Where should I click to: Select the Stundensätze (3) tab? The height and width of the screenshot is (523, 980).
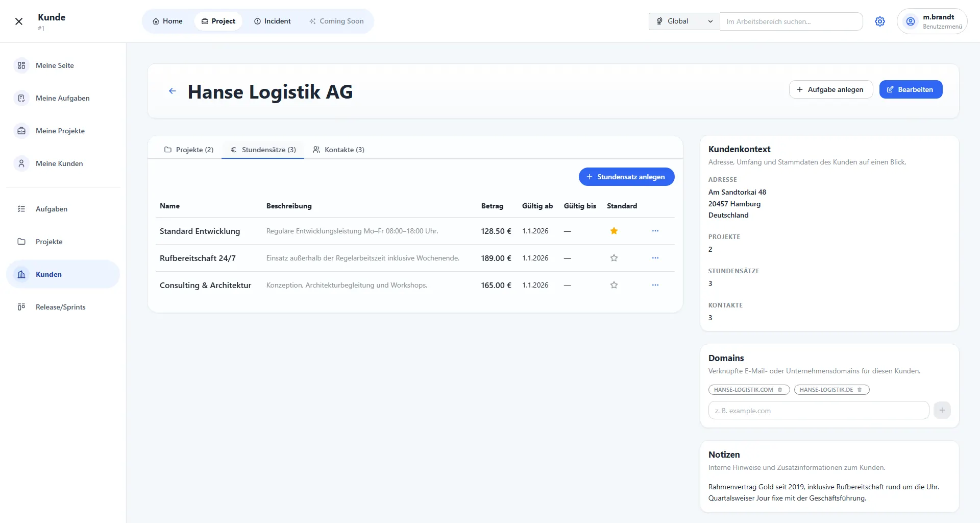pyautogui.click(x=263, y=150)
